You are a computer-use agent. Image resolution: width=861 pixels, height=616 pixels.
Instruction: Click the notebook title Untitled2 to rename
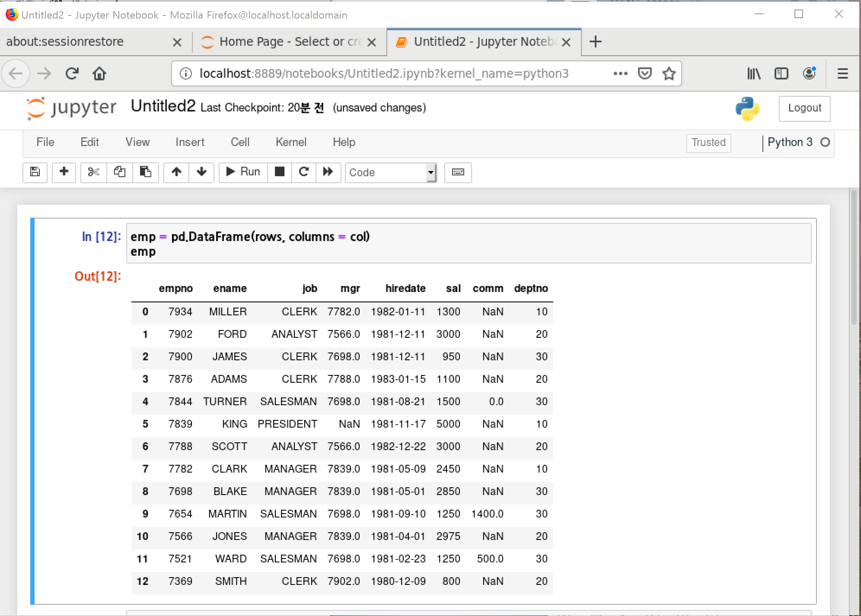click(x=163, y=106)
